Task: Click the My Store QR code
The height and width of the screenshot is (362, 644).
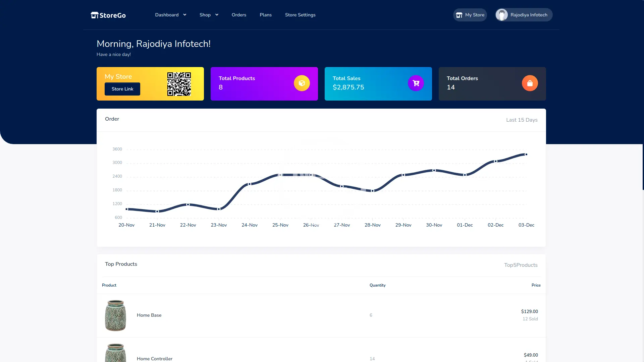Action: click(179, 84)
